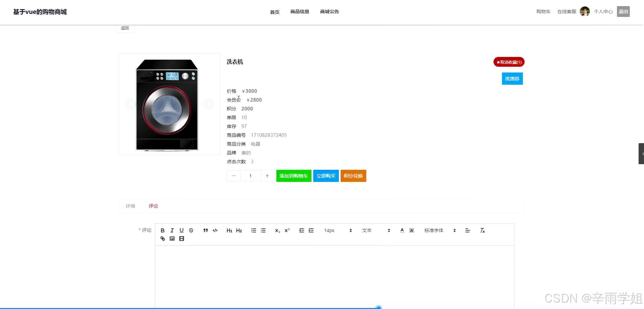Image resolution: width=644 pixels, height=309 pixels.
Task: Open 首页 in the navigation bar
Action: click(x=275, y=12)
